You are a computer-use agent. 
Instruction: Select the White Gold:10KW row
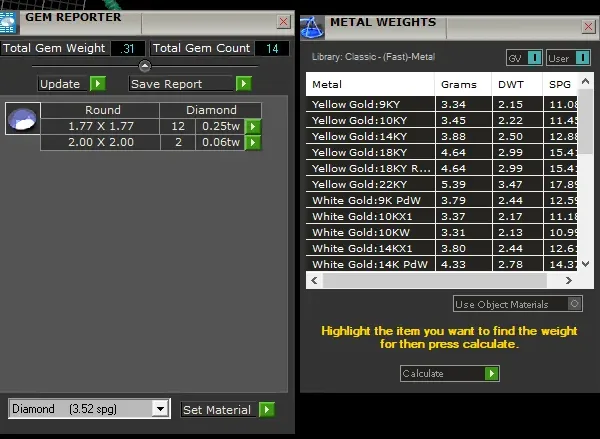(441, 232)
